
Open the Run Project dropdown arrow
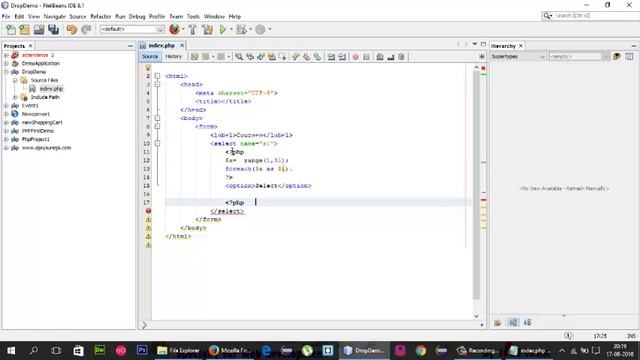(x=231, y=29)
